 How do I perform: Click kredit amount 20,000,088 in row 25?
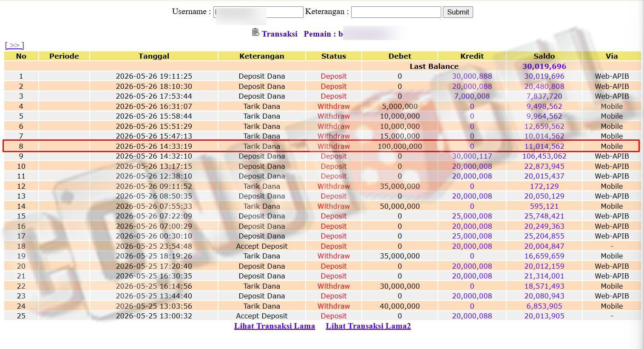pos(472,316)
